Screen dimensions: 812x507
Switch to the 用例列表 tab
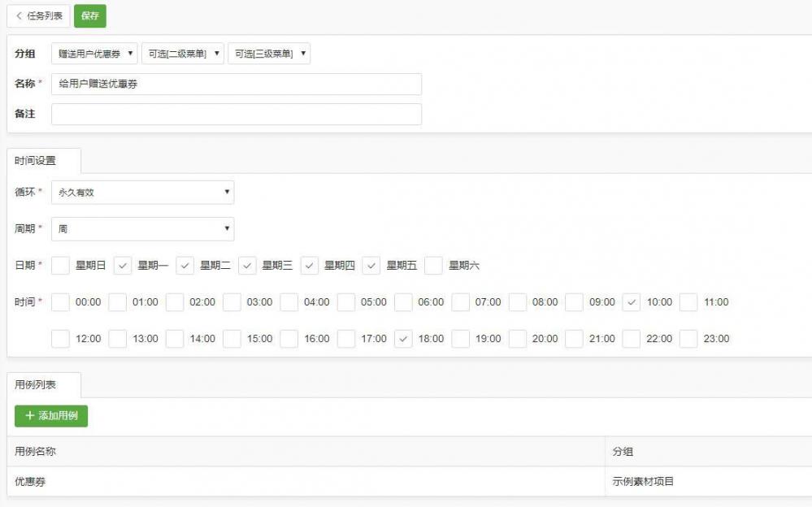(x=36, y=385)
